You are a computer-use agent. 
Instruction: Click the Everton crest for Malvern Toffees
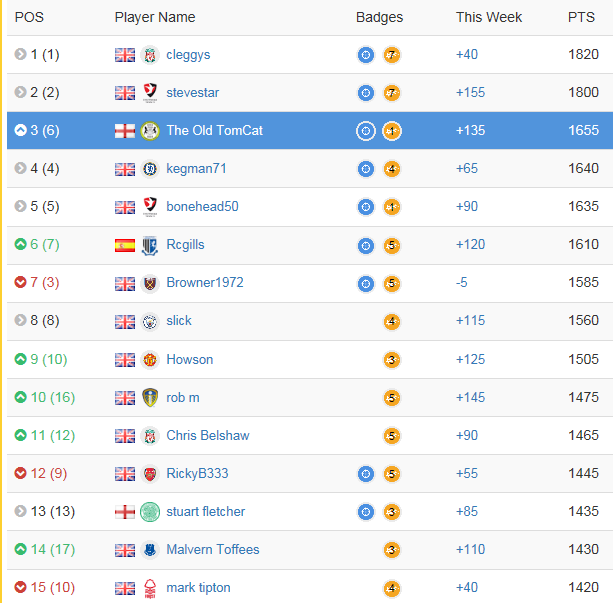tap(150, 550)
